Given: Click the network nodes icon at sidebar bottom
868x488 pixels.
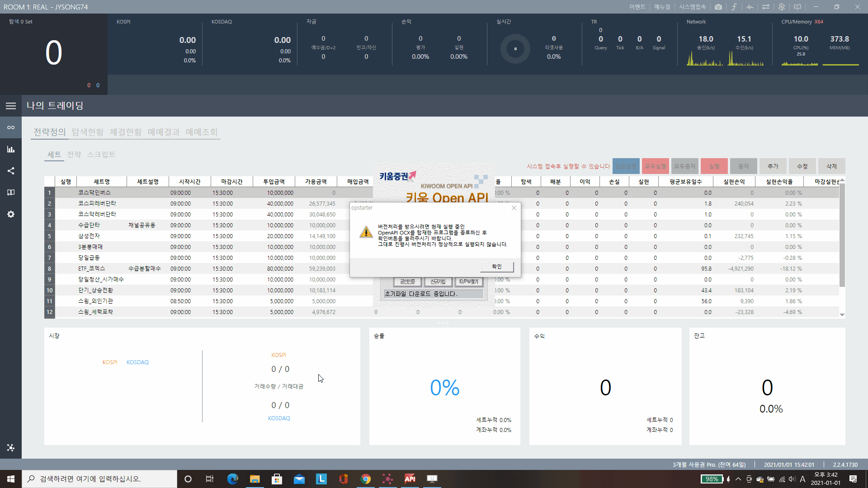Looking at the screenshot, I should coord(11,447).
